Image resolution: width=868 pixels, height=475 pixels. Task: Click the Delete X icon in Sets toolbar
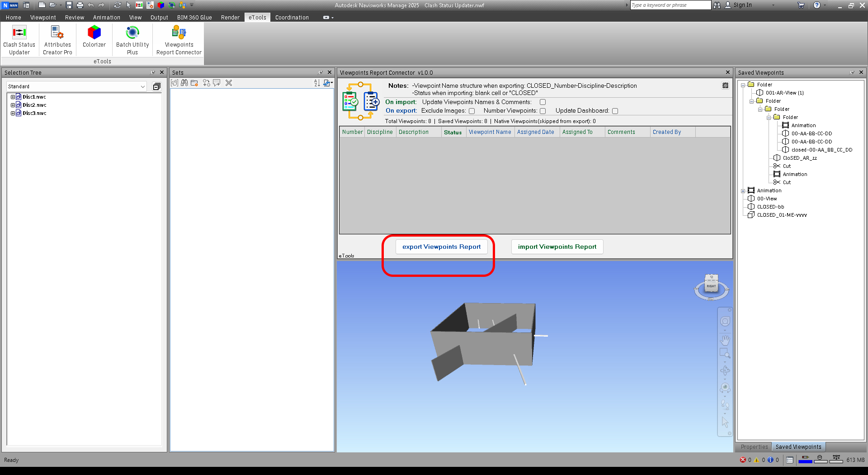coord(229,83)
